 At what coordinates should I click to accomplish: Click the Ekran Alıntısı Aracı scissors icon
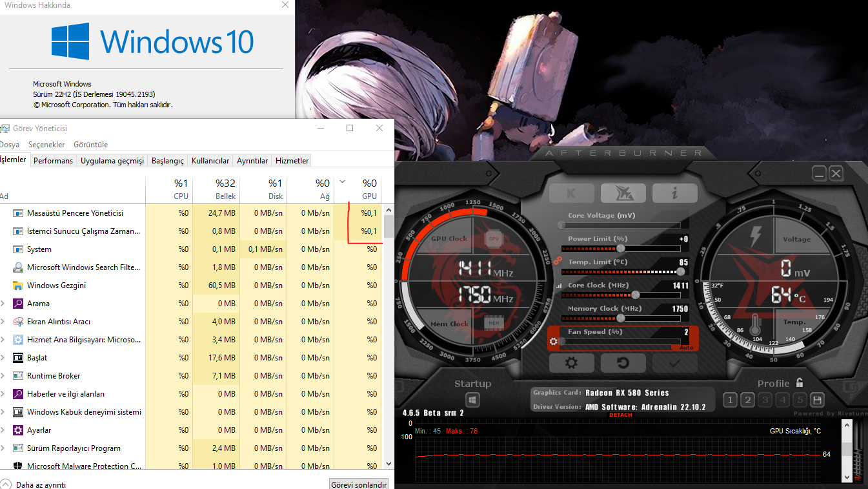pyautogui.click(x=18, y=322)
